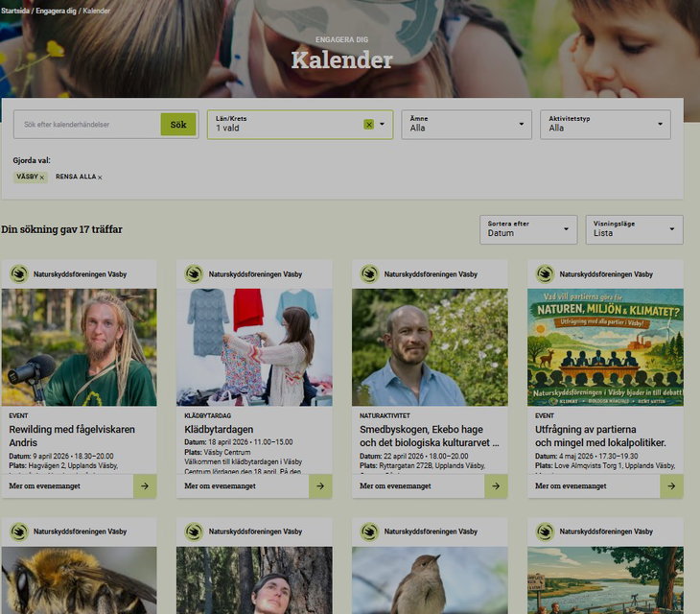Remove the VÄSBY filter tag

pyautogui.click(x=41, y=177)
